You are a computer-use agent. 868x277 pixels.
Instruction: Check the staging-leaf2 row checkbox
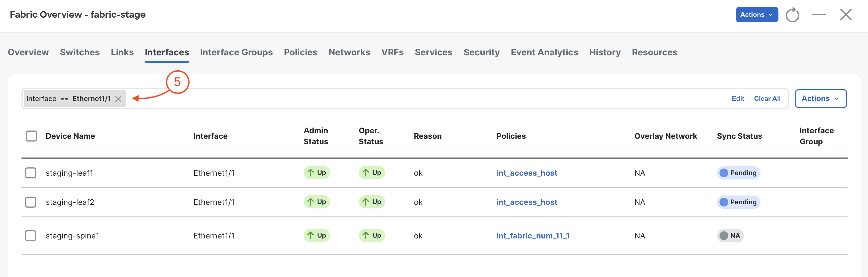click(31, 202)
